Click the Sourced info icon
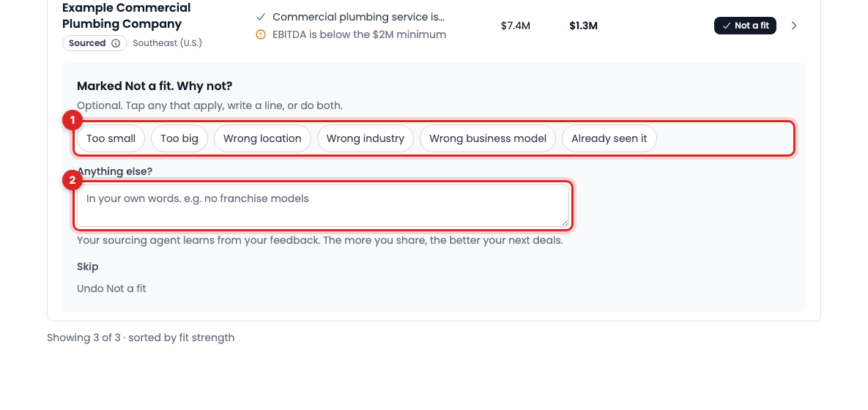Image resolution: width=868 pixels, height=410 pixels. [x=116, y=43]
